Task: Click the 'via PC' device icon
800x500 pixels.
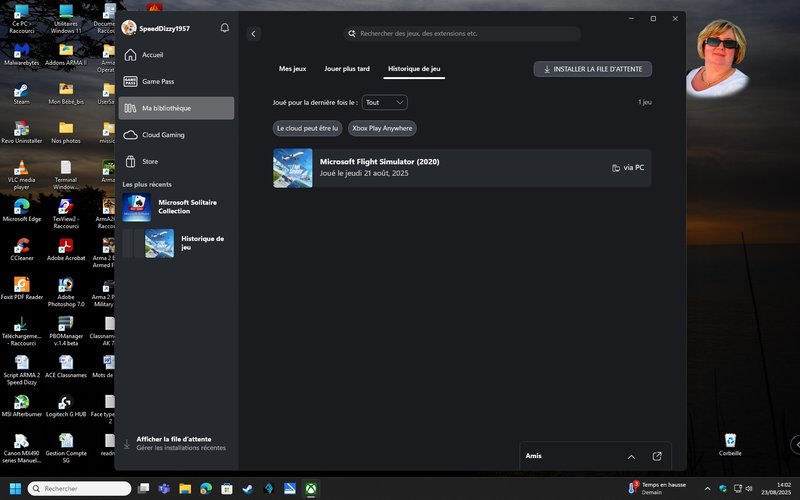Action: point(616,168)
